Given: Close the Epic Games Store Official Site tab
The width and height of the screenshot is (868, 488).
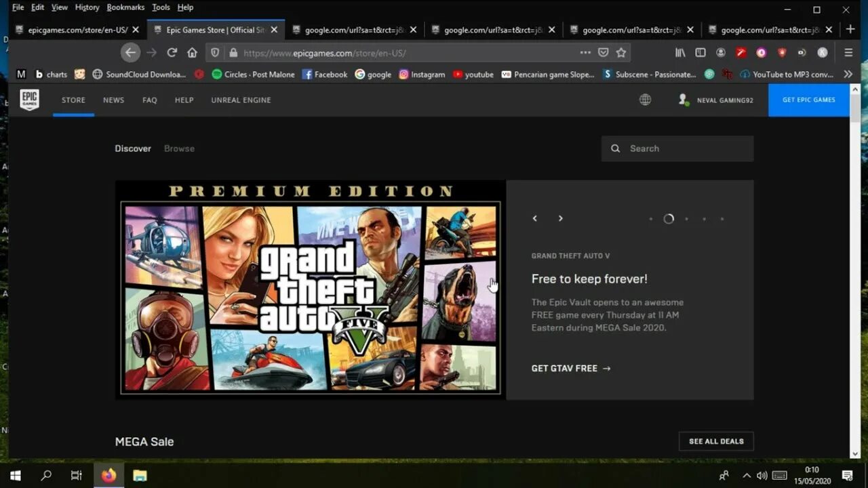Looking at the screenshot, I should coord(274,30).
